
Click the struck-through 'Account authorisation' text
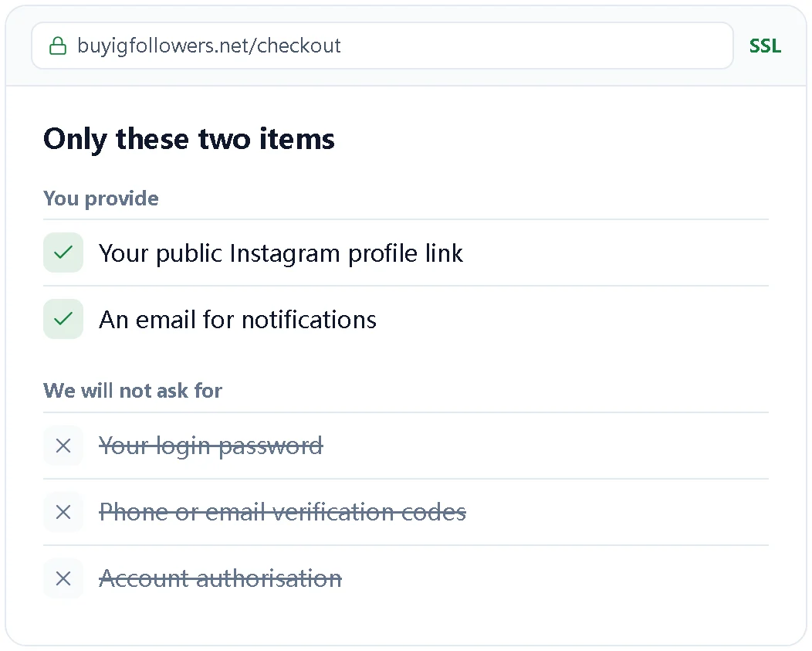220,578
